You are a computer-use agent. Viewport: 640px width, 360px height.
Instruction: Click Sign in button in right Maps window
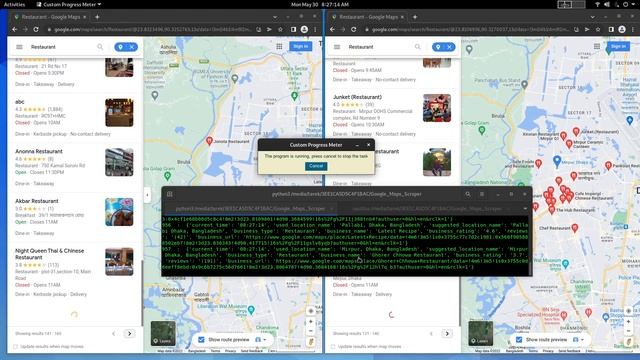[618, 47]
